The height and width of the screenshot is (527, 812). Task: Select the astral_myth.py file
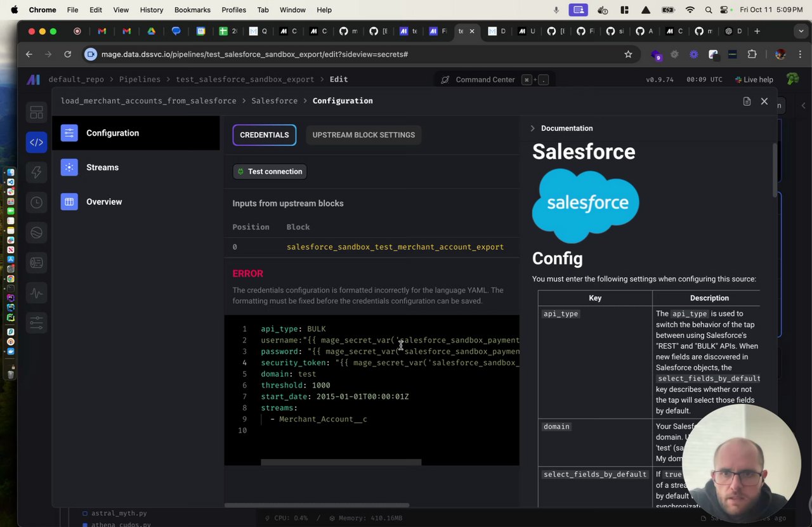tap(119, 514)
